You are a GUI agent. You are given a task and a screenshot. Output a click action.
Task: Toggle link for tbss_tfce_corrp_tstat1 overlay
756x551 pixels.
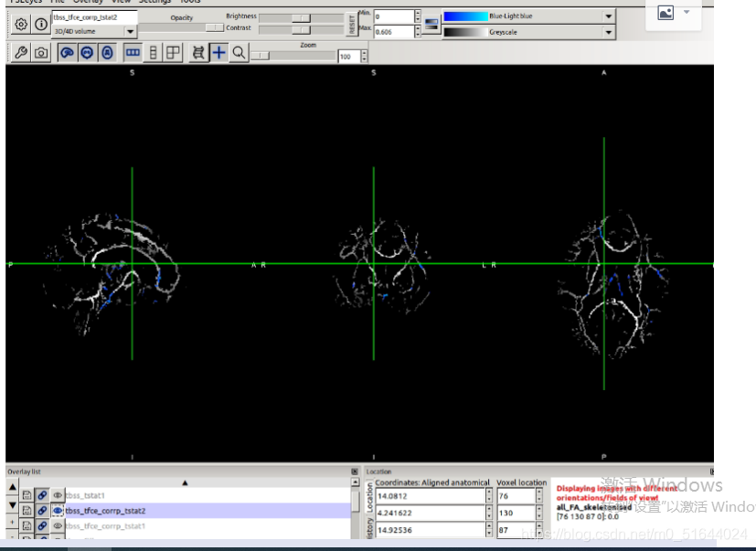42,526
